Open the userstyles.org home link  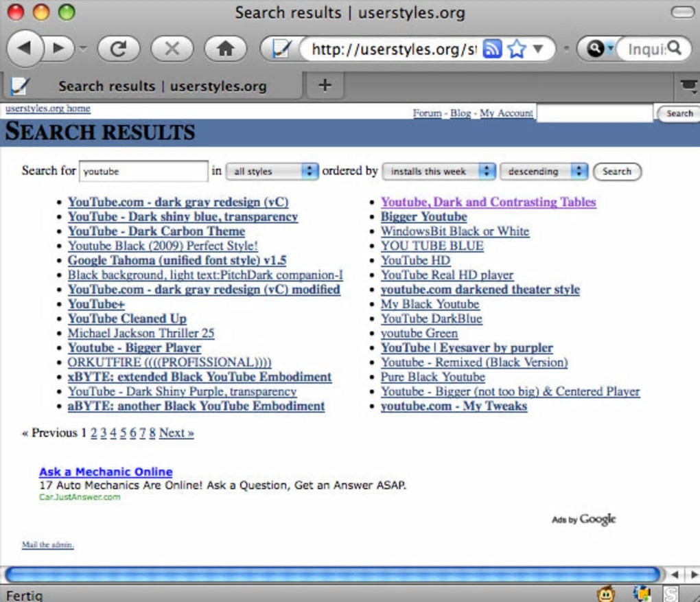48,108
